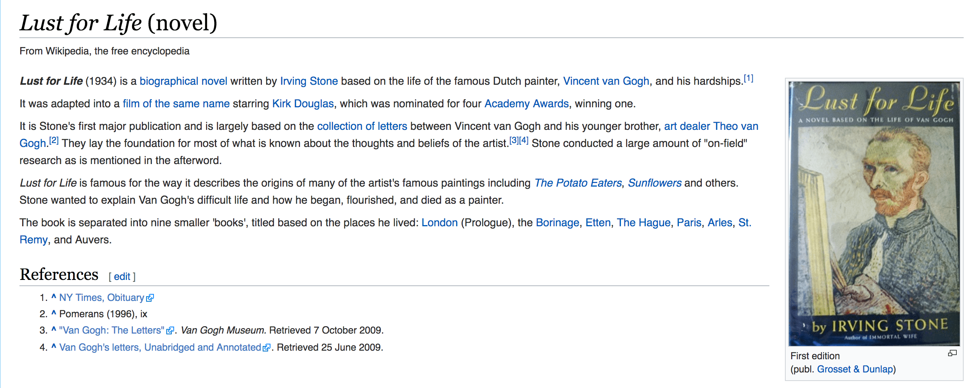980x388 pixels.
Task: Open "Van Gogh: The Letters" reference link
Action: (112, 330)
